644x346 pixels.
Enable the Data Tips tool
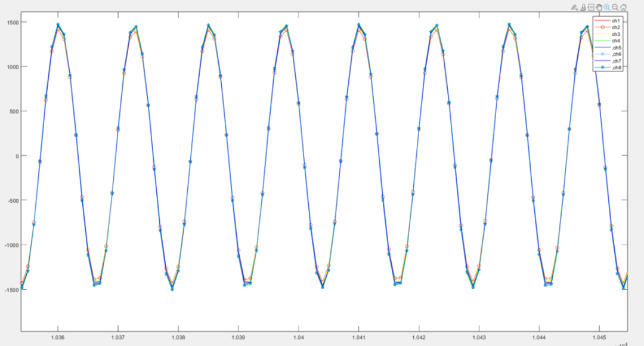(591, 7)
